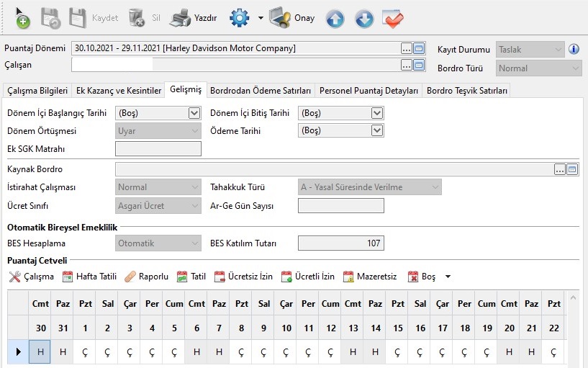Image resolution: width=588 pixels, height=368 pixels.
Task: Click the red checkmark calendar icon
Action: click(x=393, y=19)
